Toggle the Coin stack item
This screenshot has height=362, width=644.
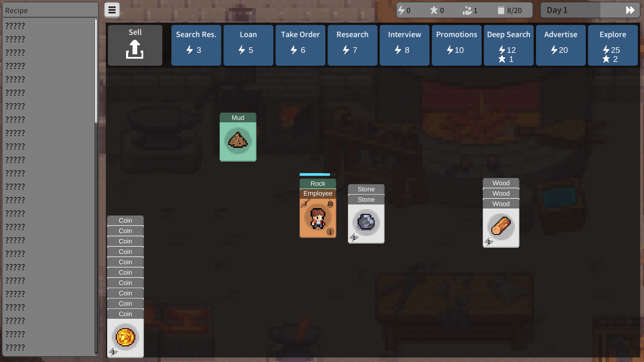pyautogui.click(x=126, y=337)
